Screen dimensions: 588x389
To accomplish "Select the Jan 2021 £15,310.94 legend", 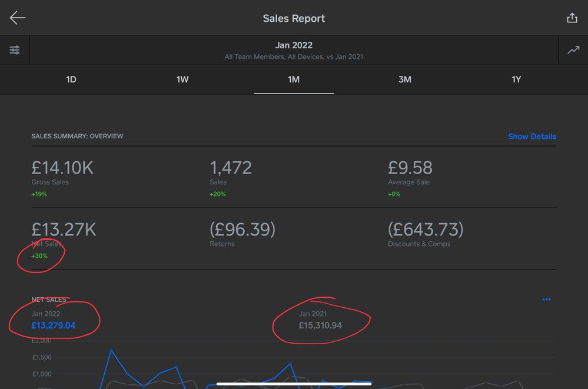I will [320, 325].
